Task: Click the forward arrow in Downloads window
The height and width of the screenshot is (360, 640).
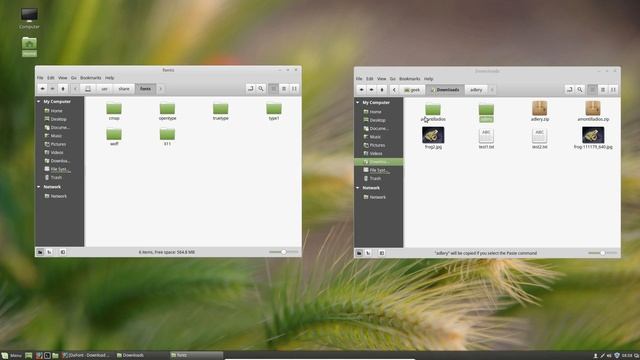Action: click(x=371, y=90)
